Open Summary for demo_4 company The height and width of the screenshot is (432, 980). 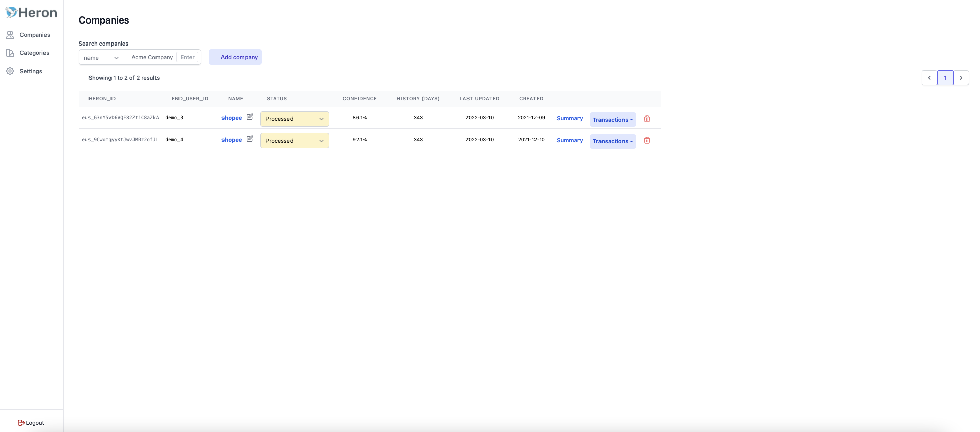tap(569, 140)
